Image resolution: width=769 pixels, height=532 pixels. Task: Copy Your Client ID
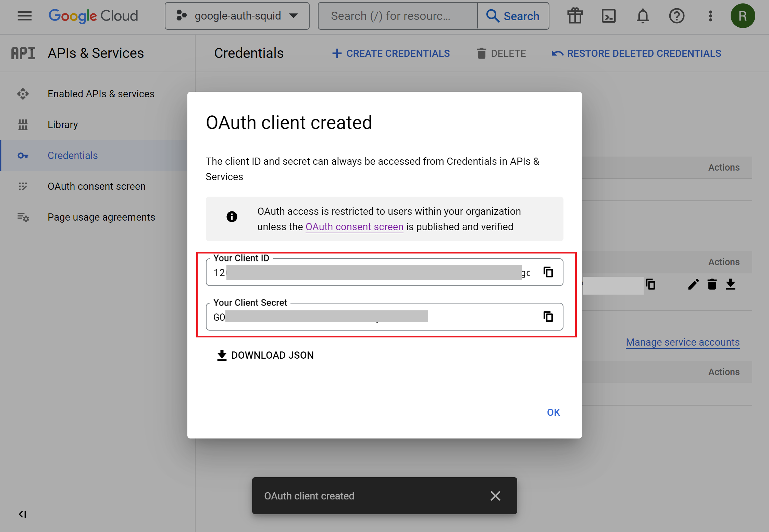coord(548,272)
